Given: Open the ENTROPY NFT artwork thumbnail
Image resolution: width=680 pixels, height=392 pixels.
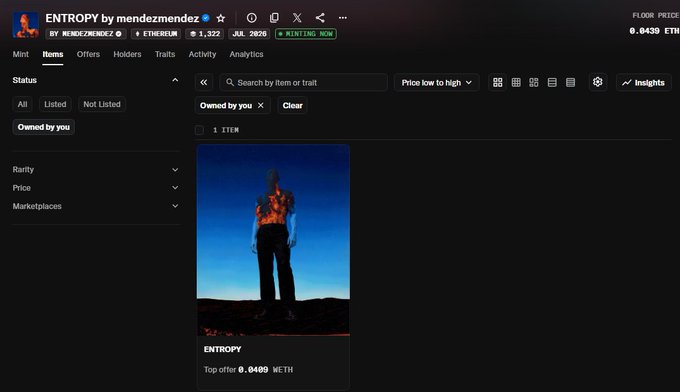Looking at the screenshot, I should pyautogui.click(x=273, y=240).
